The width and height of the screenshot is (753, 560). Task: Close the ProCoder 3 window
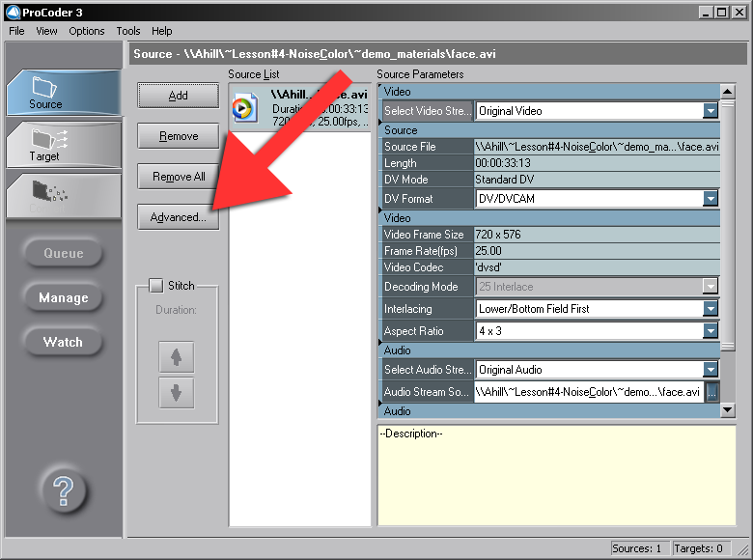pos(739,12)
